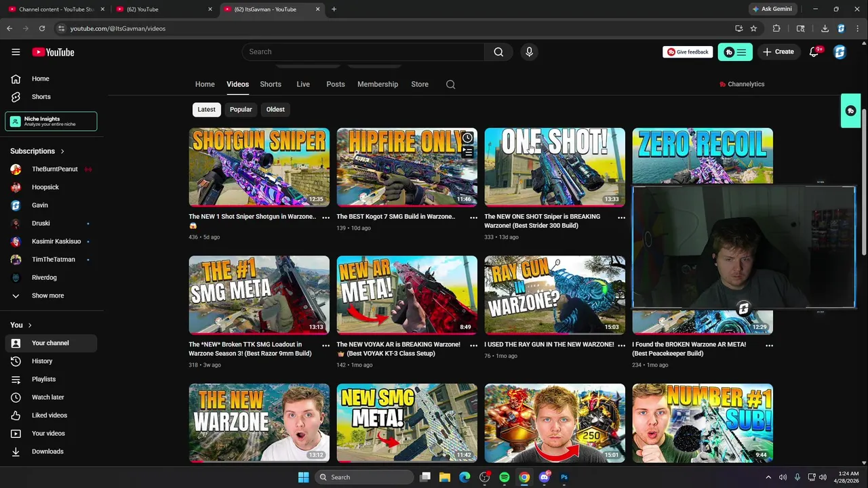
Task: Open SHOTGUN SNIPER video thumbnail
Action: 259,167
